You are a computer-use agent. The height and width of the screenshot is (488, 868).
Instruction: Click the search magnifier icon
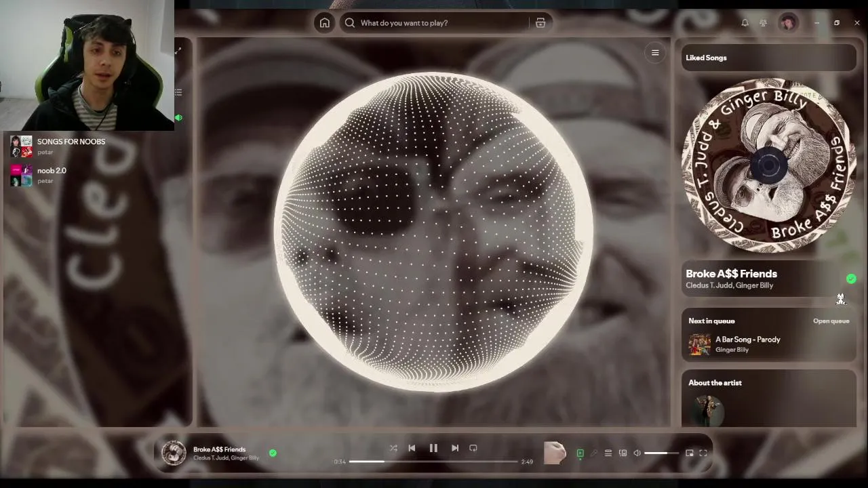(x=350, y=23)
